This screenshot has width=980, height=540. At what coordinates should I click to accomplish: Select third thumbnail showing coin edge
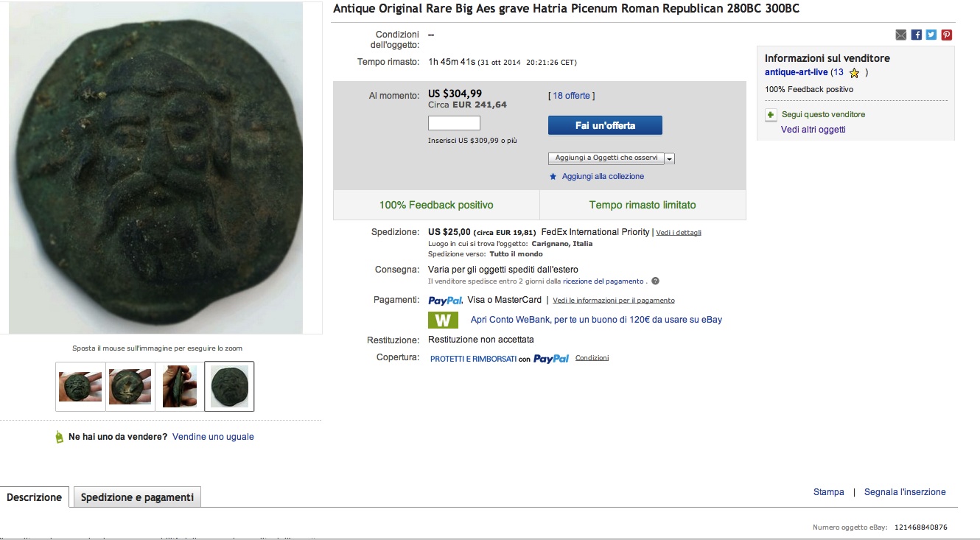[180, 386]
